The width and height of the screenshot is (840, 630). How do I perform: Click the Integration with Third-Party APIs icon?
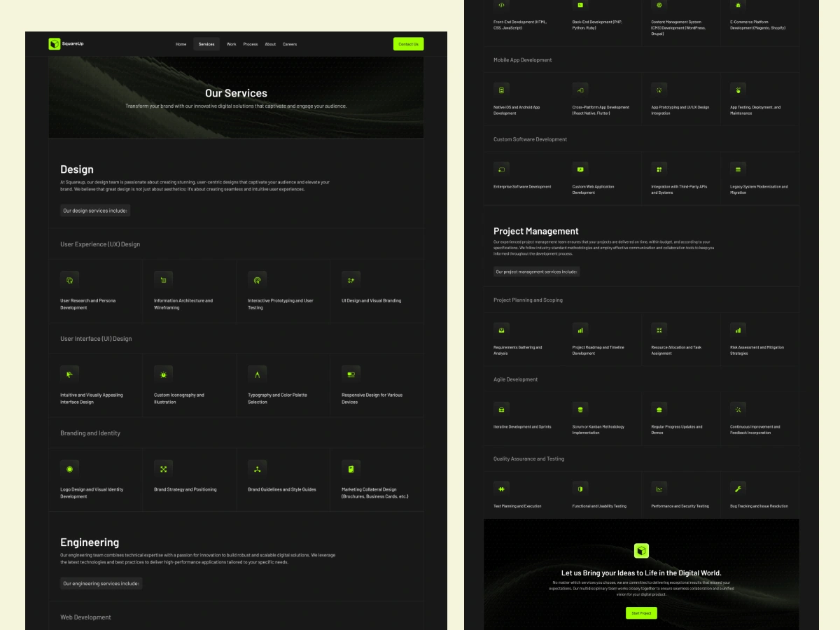(659, 169)
